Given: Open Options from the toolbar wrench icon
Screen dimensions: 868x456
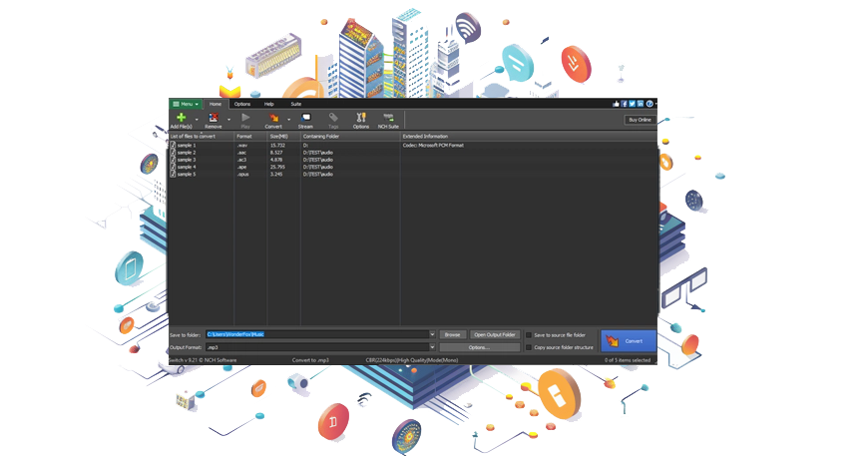Looking at the screenshot, I should [x=361, y=118].
